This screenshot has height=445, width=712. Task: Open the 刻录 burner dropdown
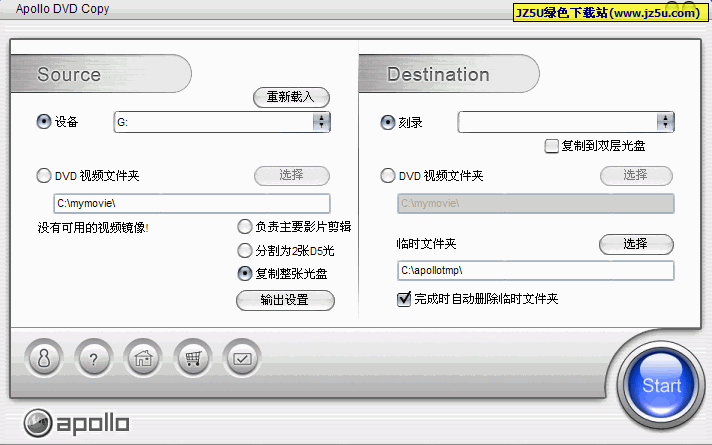[665, 122]
